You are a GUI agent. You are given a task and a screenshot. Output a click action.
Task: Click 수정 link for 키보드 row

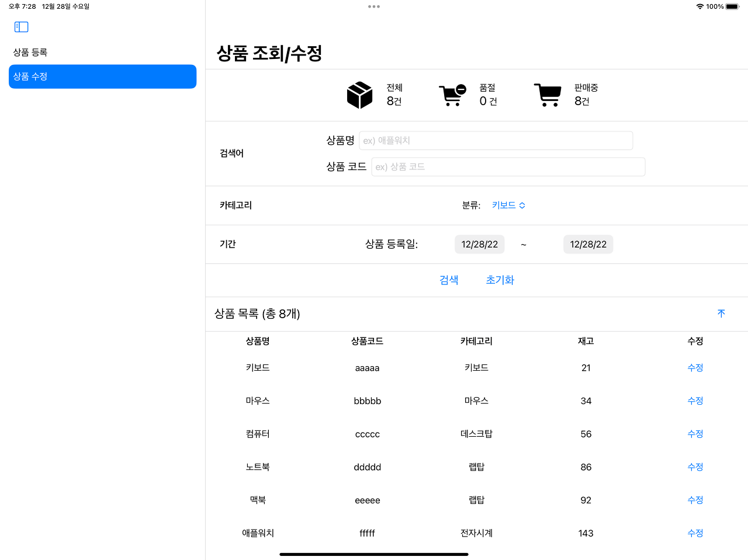[x=695, y=368]
